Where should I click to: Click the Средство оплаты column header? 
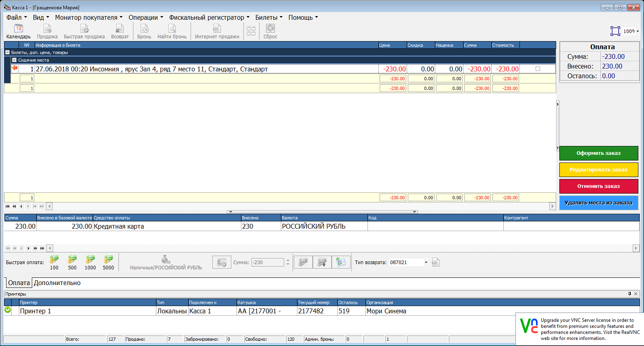pyautogui.click(x=167, y=218)
